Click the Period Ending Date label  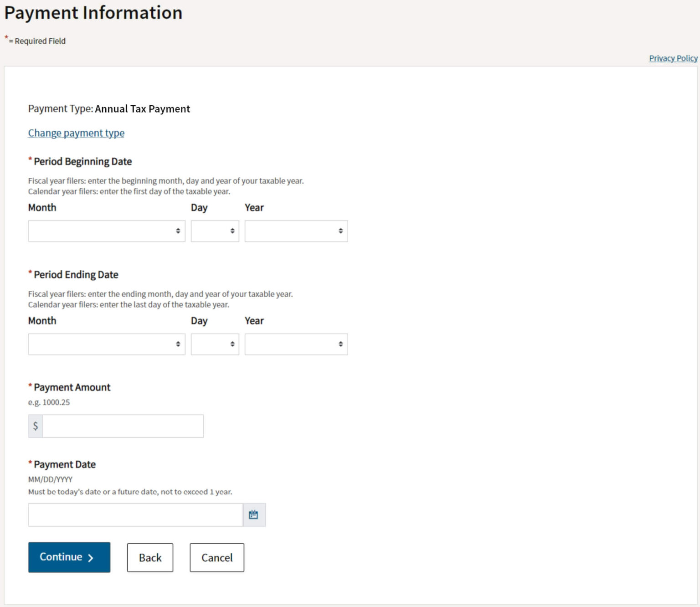76,274
